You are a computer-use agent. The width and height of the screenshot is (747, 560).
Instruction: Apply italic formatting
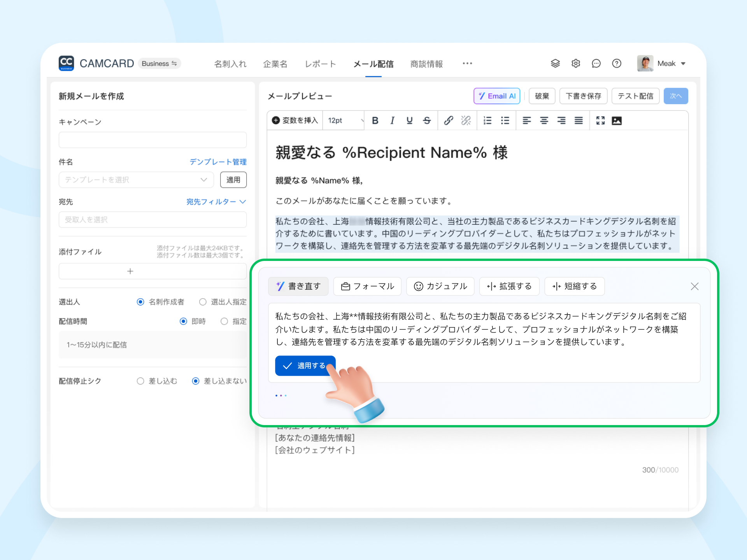pyautogui.click(x=392, y=121)
